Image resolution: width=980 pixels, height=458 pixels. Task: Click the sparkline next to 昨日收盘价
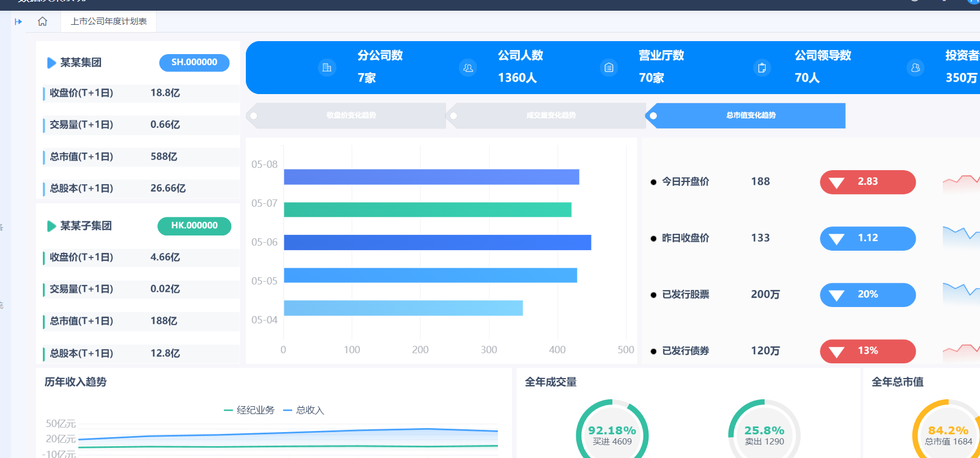(x=961, y=238)
